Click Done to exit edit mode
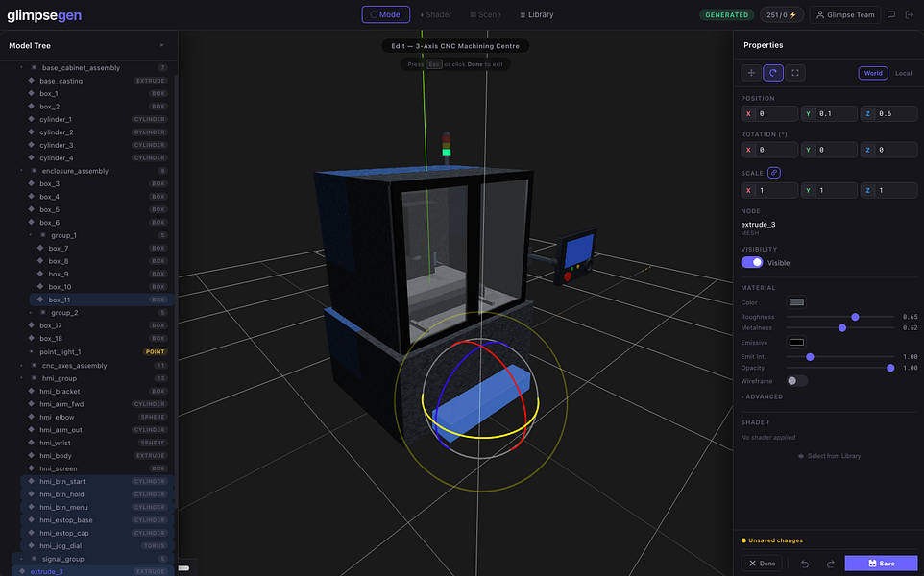This screenshot has width=924, height=576. pyautogui.click(x=762, y=564)
